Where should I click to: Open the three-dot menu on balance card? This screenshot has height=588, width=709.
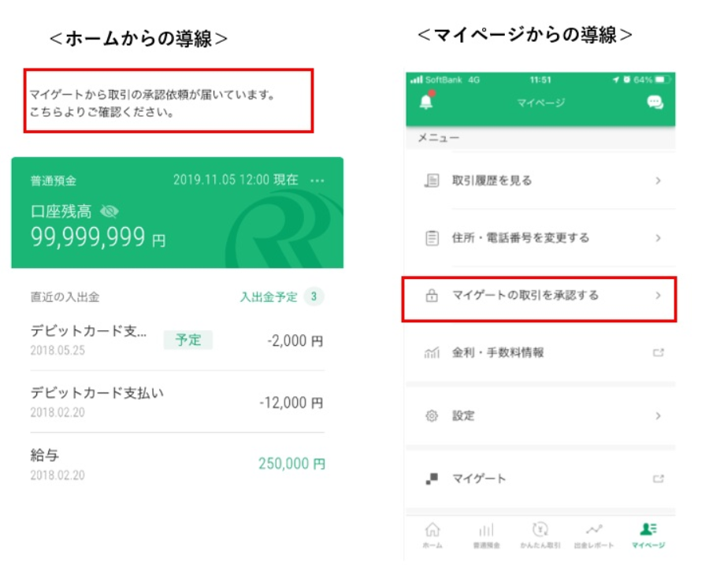tap(317, 181)
